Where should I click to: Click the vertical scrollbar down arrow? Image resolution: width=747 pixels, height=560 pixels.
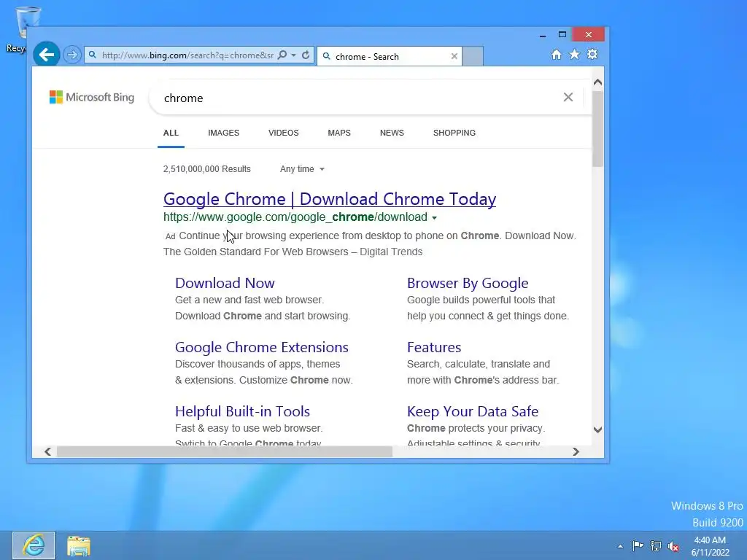598,429
